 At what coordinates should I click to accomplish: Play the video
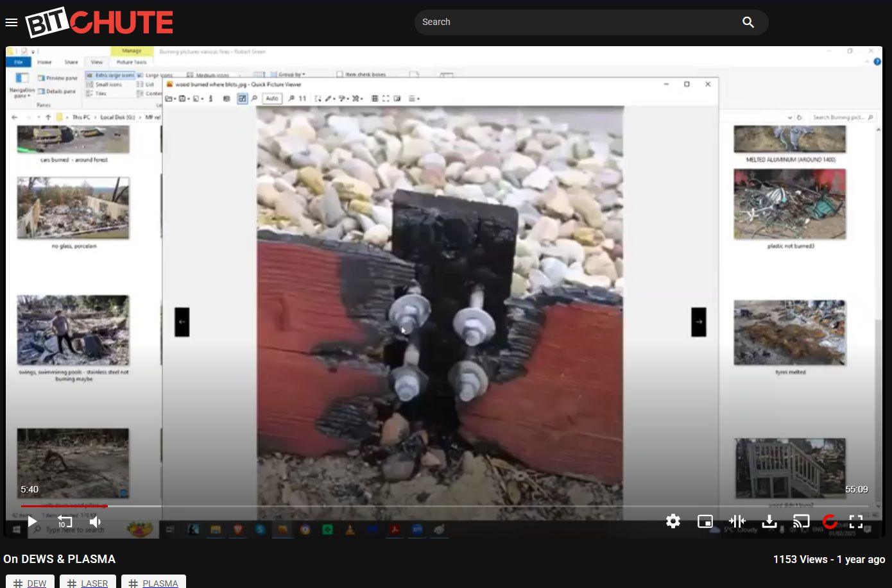point(31,522)
